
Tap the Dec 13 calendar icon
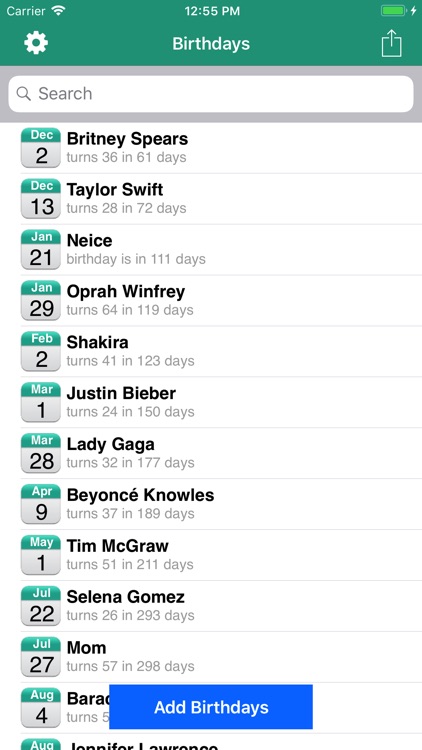[41, 199]
